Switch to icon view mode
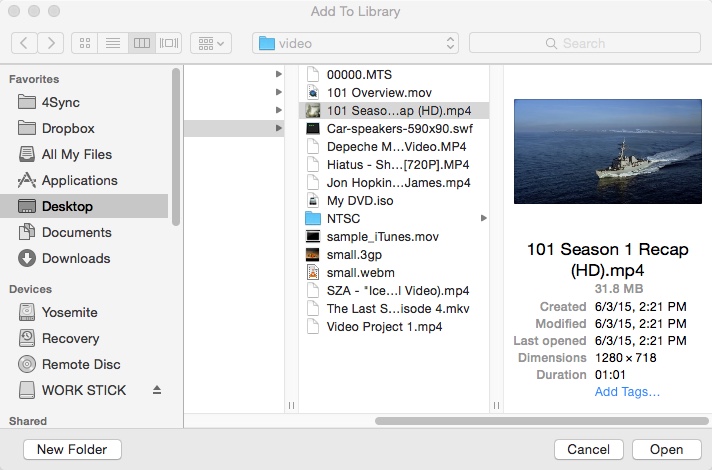The image size is (712, 470). (84, 43)
